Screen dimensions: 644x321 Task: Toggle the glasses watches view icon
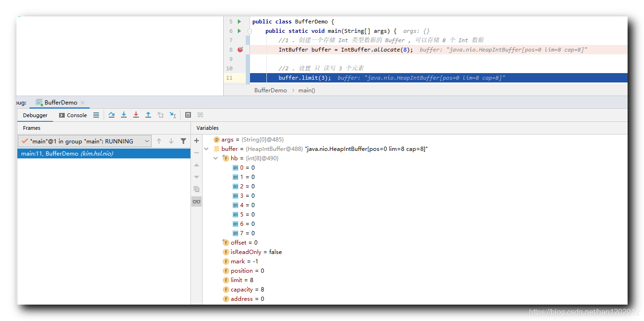pos(197,202)
